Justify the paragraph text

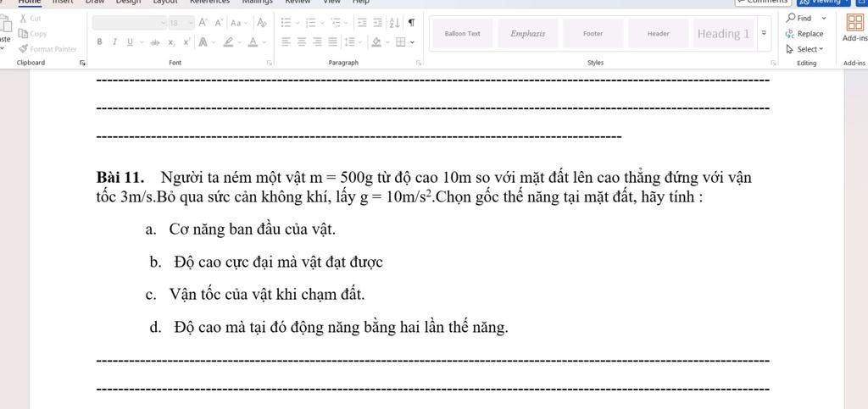pyautogui.click(x=332, y=42)
